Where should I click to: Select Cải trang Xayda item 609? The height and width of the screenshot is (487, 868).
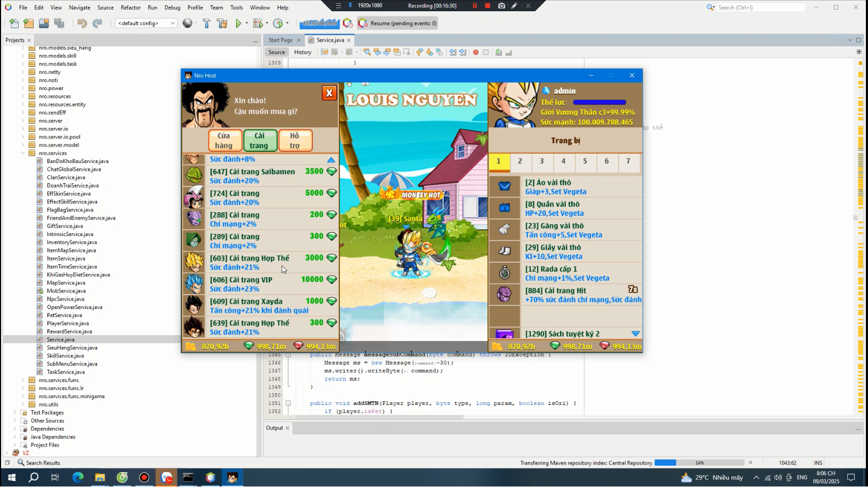pos(261,305)
